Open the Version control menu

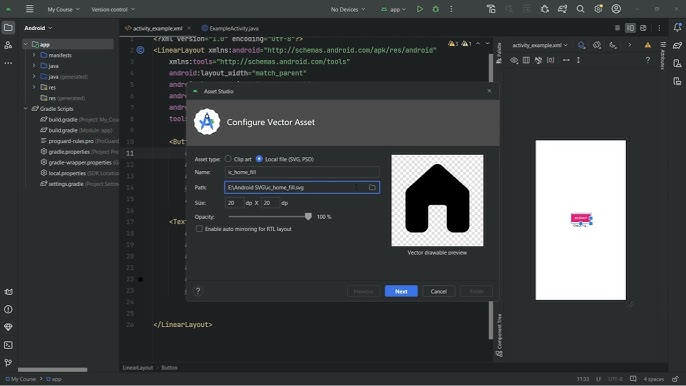coord(113,9)
